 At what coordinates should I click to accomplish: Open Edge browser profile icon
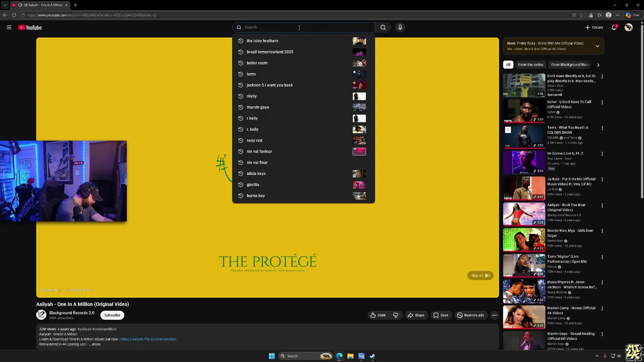point(608,15)
